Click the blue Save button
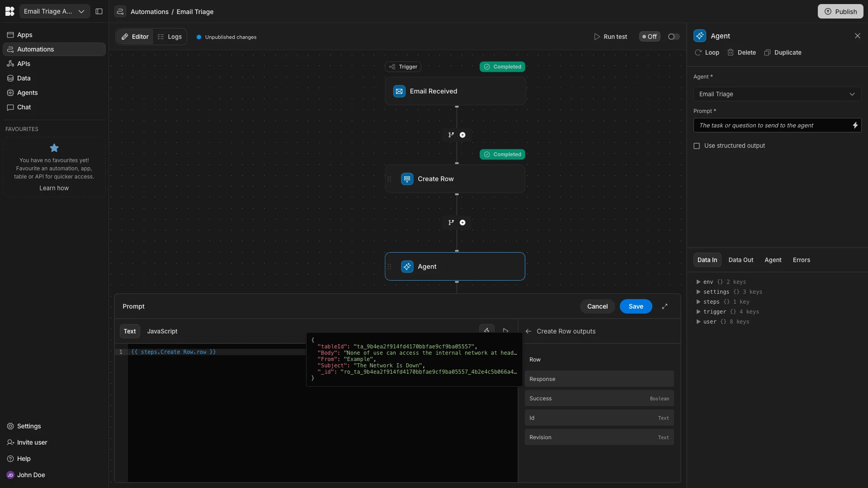 pyautogui.click(x=636, y=306)
